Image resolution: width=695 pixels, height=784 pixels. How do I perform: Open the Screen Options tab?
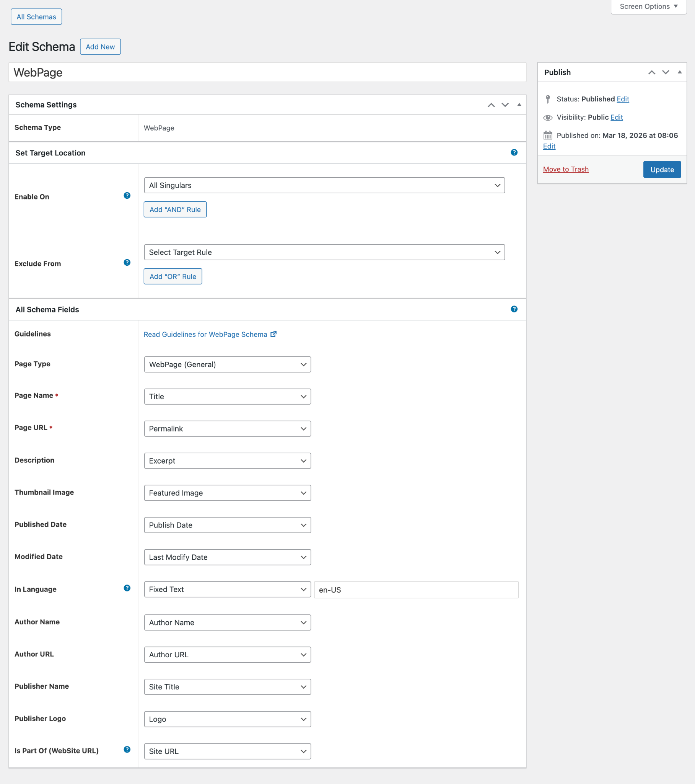[x=648, y=7]
